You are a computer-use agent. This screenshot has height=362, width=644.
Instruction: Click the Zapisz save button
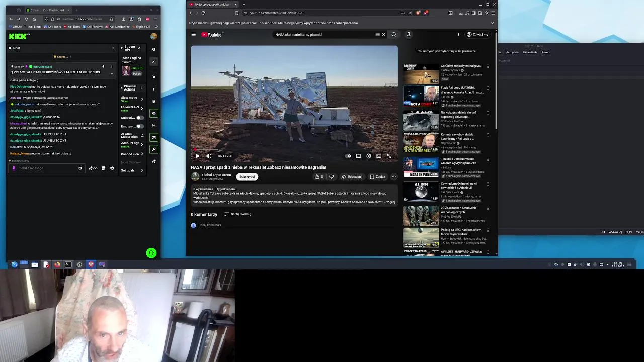[377, 177]
